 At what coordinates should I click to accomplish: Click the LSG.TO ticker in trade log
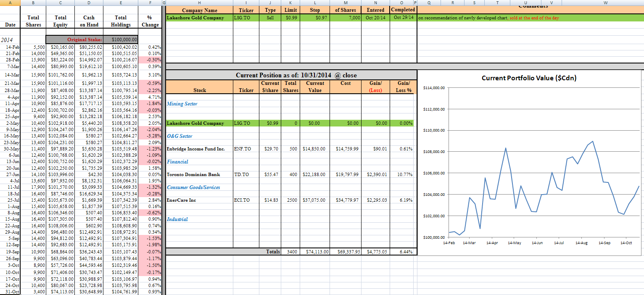click(246, 18)
